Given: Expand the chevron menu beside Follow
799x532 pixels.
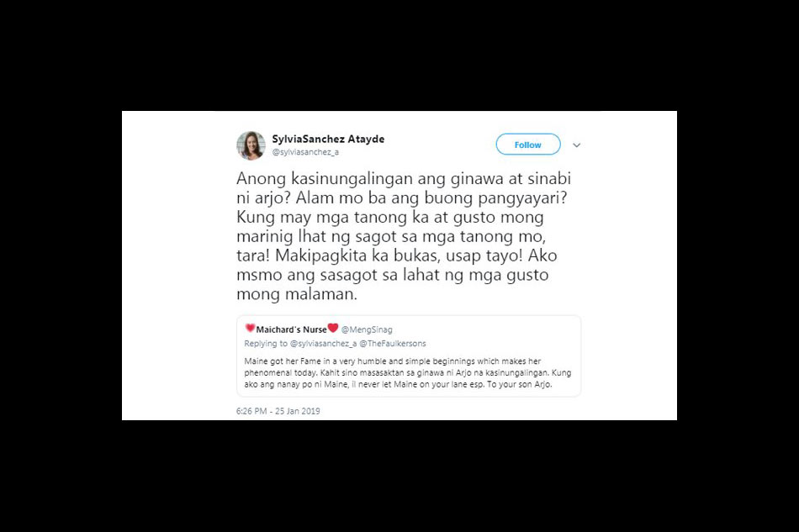Looking at the screenshot, I should pyautogui.click(x=576, y=145).
